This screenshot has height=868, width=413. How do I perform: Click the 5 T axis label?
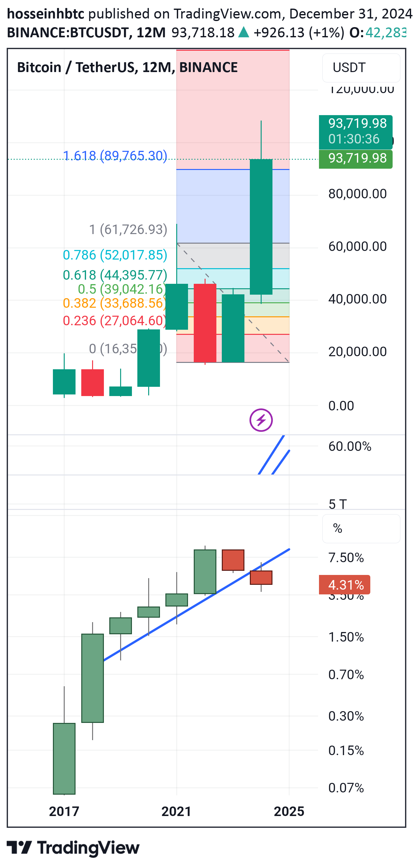(337, 504)
